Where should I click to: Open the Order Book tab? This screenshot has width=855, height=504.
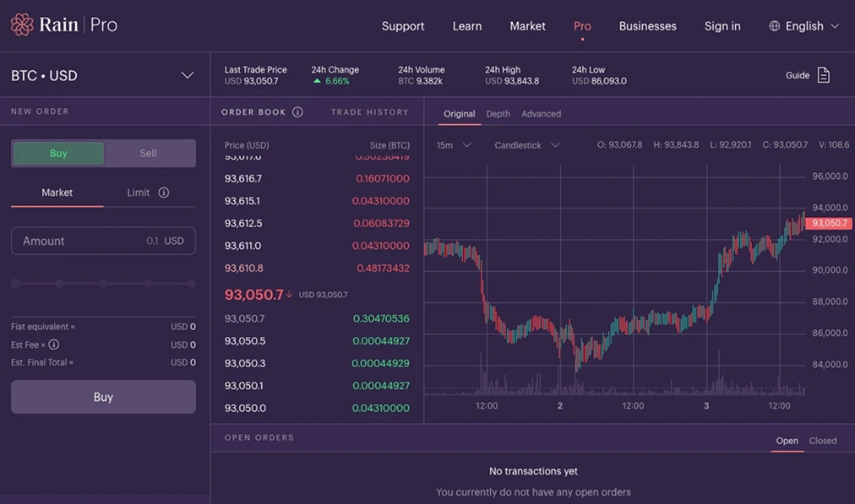tap(253, 111)
